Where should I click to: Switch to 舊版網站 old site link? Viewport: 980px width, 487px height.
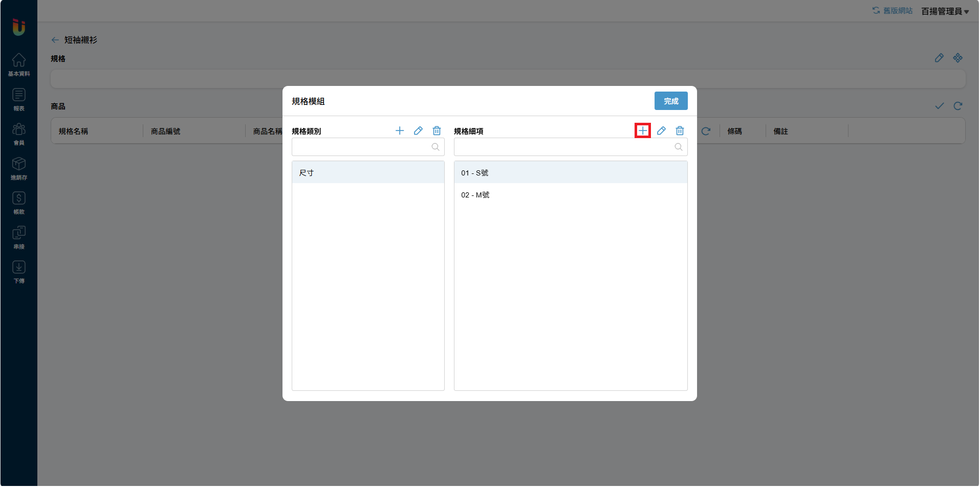click(892, 11)
